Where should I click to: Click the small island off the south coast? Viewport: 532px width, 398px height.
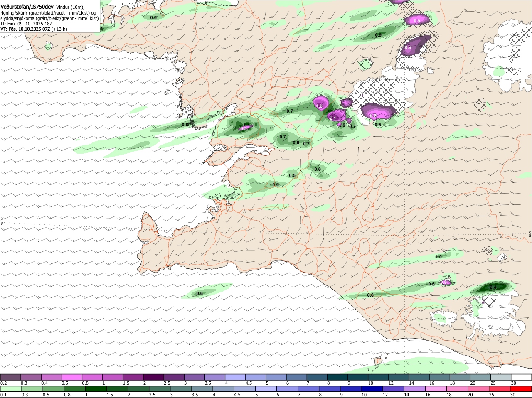coord(378,361)
